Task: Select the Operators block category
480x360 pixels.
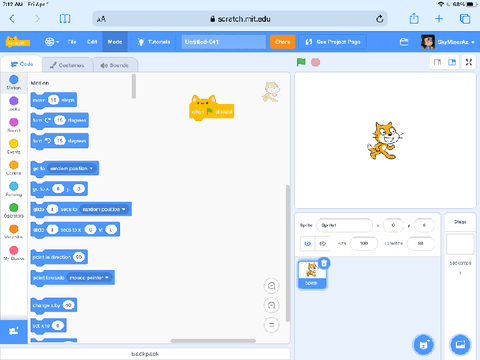Action: [14, 210]
